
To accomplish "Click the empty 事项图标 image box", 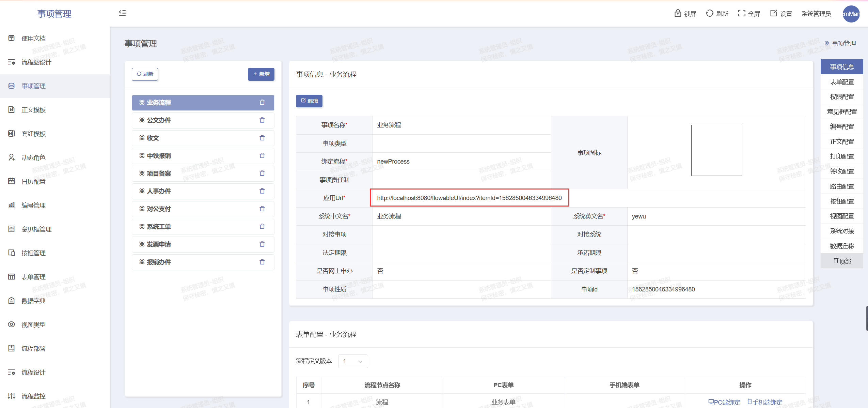I will (716, 150).
